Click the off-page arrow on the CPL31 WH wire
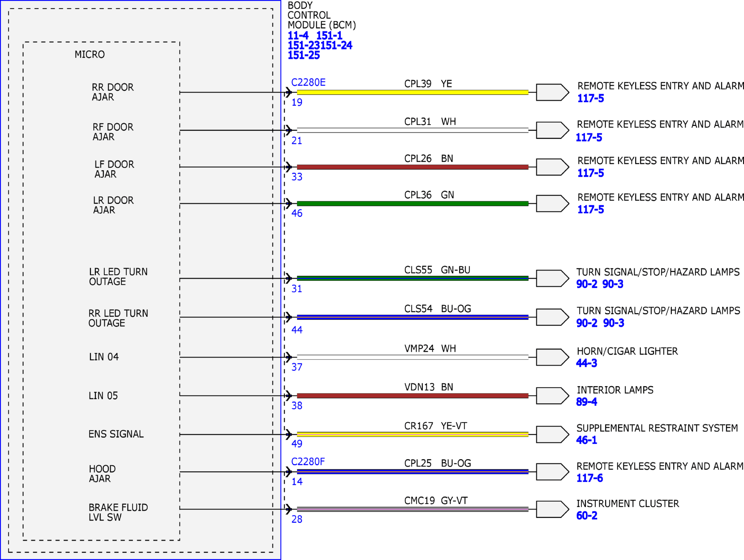 (552, 130)
